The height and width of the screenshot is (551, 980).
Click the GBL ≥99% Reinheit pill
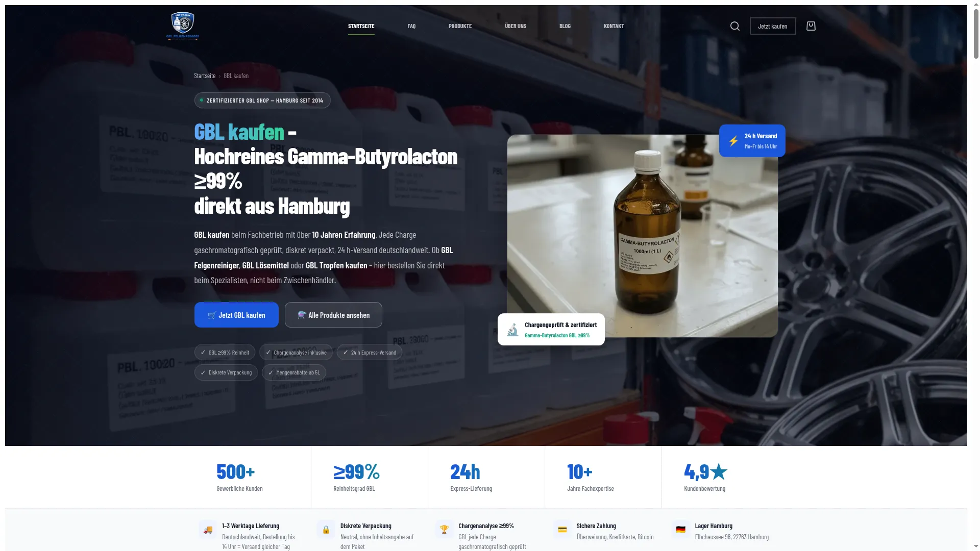(x=225, y=353)
